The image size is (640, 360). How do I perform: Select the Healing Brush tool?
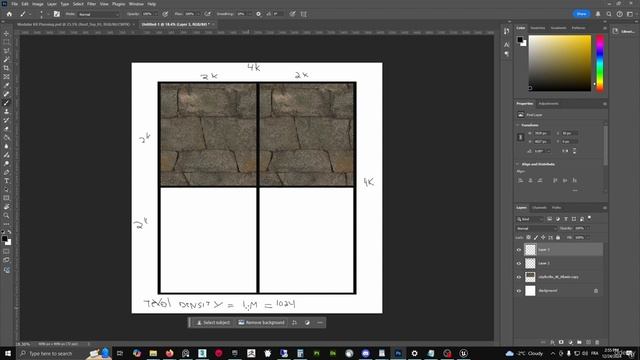6,94
